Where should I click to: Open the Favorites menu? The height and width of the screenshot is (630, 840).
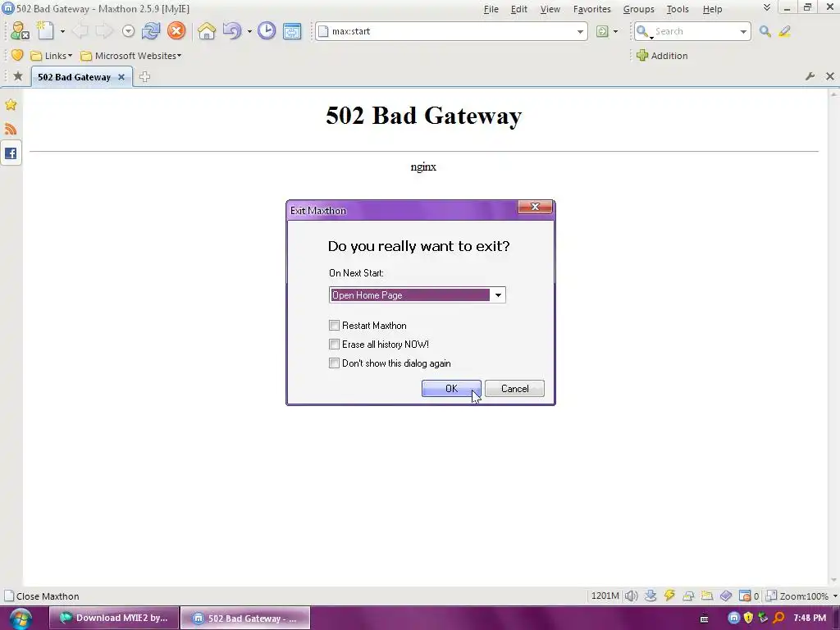pos(591,9)
